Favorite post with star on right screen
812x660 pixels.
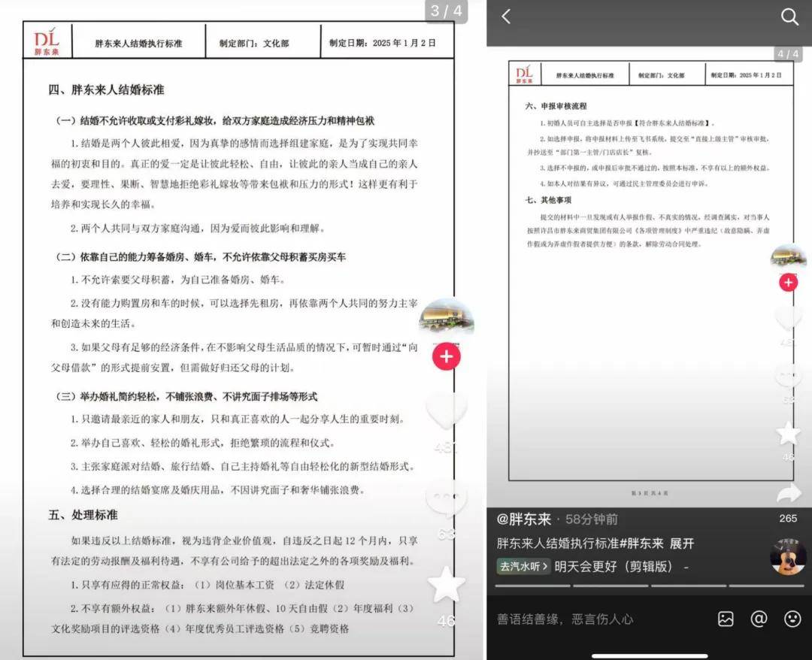point(788,433)
